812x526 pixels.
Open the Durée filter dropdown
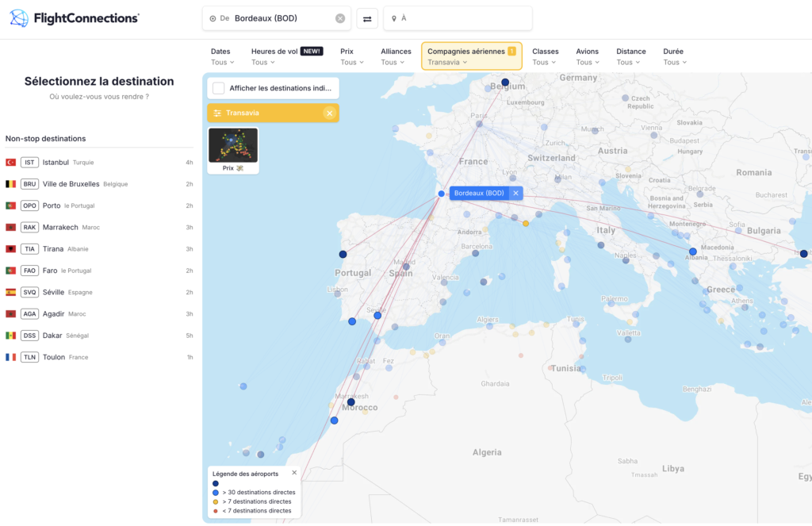pyautogui.click(x=675, y=56)
